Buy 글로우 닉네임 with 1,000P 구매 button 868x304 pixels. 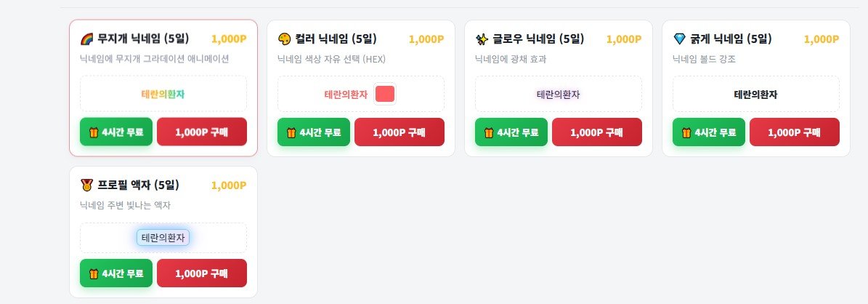[597, 132]
